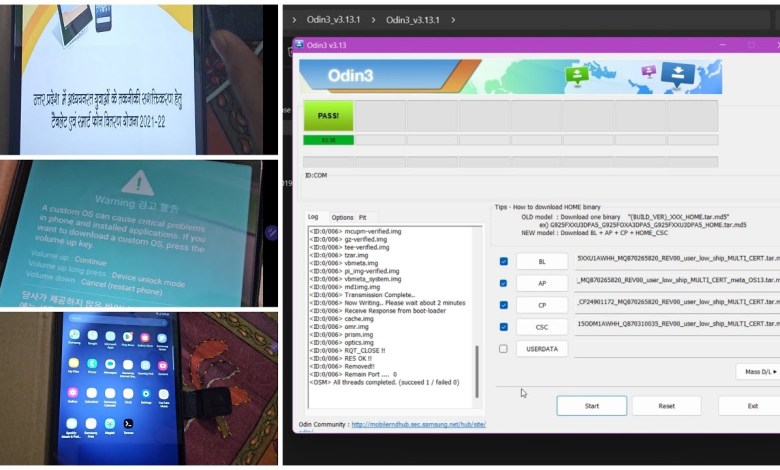780x470 pixels.
Task: Enable the USERDATA checkbox
Action: pyautogui.click(x=503, y=349)
